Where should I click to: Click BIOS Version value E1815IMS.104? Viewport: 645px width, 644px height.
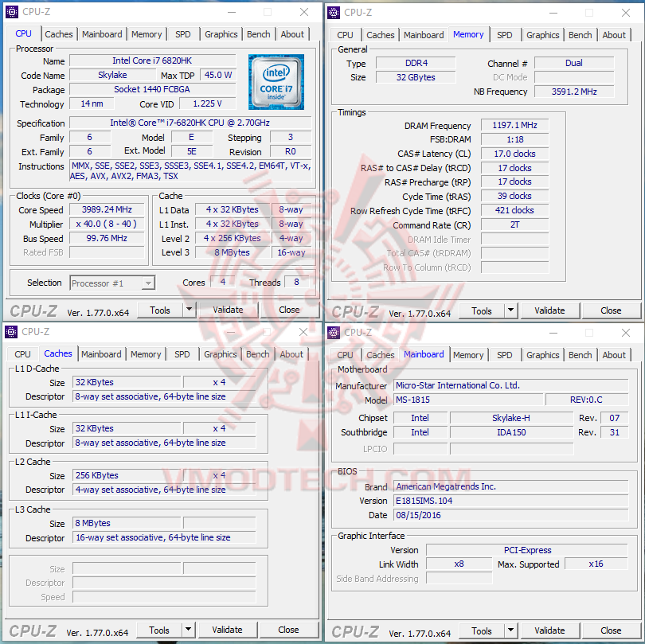click(x=511, y=501)
